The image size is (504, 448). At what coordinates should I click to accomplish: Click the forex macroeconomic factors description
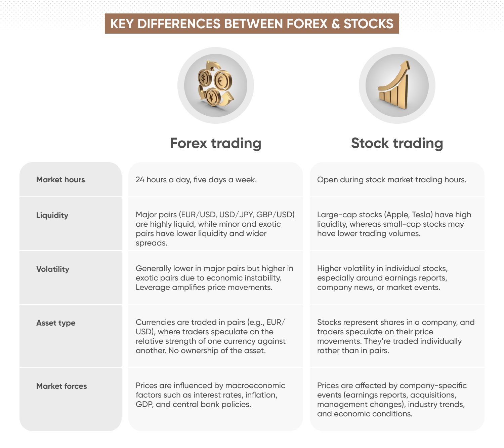click(210, 395)
